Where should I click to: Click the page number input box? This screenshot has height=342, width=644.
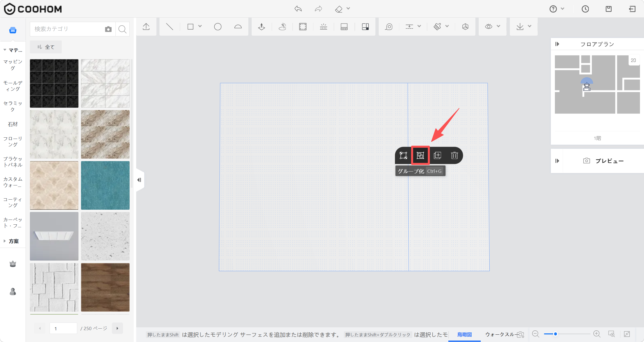coord(63,328)
